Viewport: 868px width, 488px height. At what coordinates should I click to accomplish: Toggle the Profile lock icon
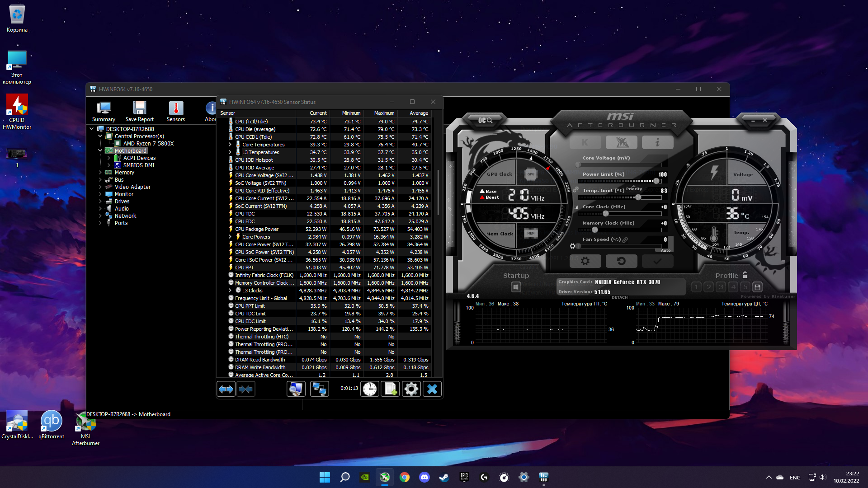pyautogui.click(x=745, y=275)
